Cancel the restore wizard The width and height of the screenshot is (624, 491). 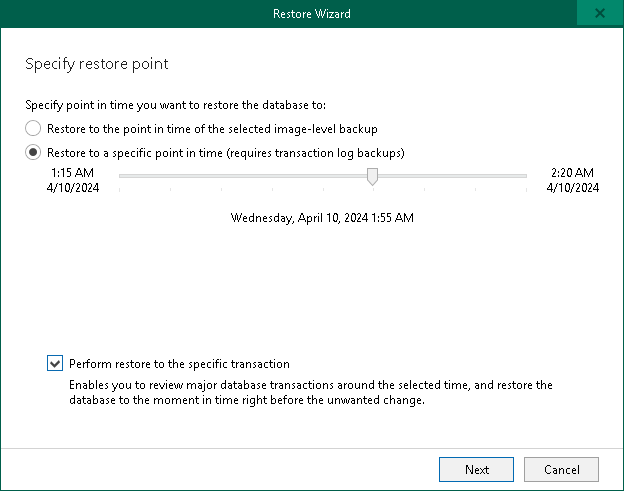coord(561,469)
